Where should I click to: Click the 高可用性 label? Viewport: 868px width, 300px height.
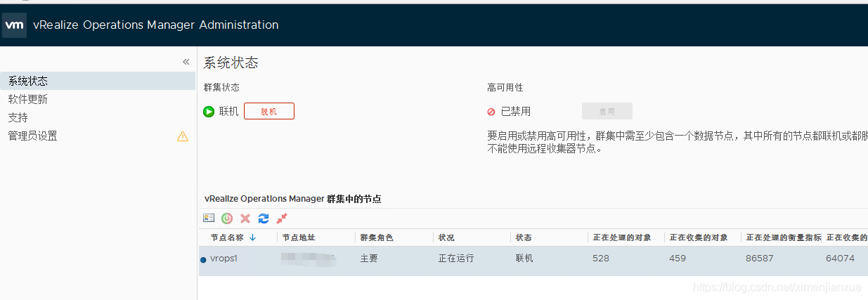(505, 87)
